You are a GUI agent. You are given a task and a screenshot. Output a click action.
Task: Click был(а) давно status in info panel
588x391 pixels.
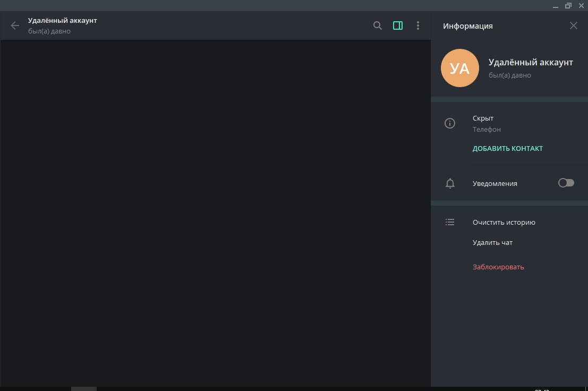point(509,75)
